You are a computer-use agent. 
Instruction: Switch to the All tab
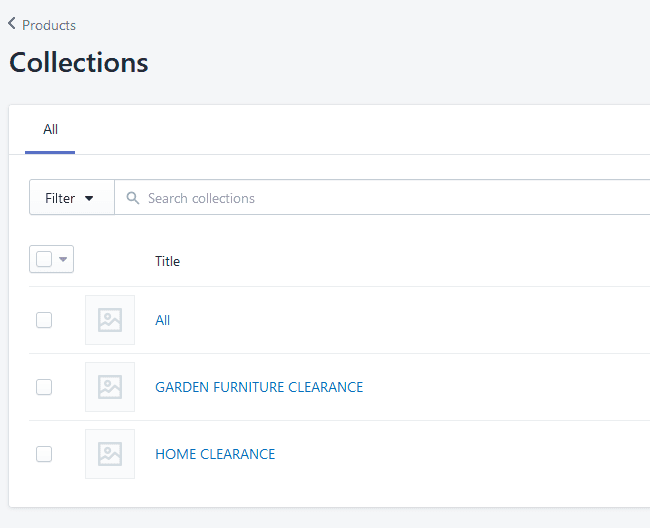coord(50,130)
